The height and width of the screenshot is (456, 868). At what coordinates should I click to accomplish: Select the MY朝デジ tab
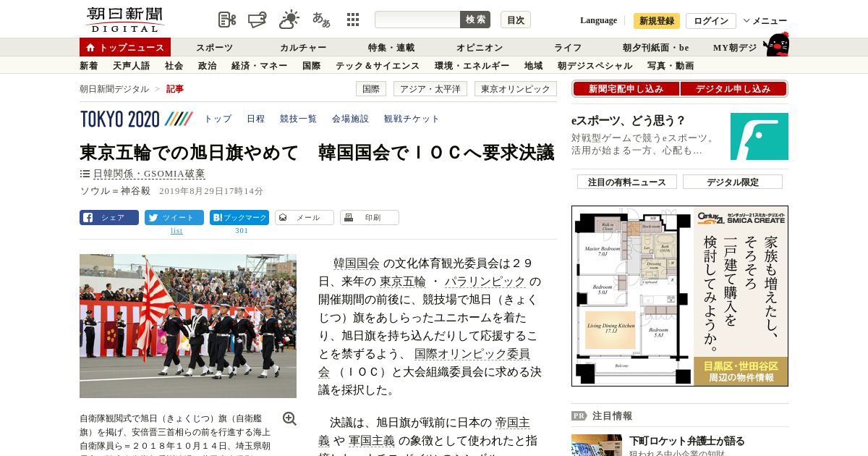tap(735, 48)
